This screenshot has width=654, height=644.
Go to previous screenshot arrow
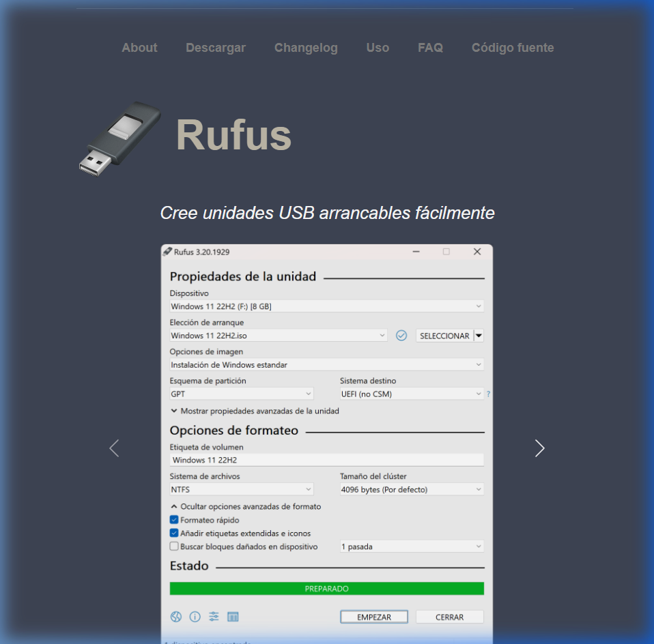pos(114,448)
